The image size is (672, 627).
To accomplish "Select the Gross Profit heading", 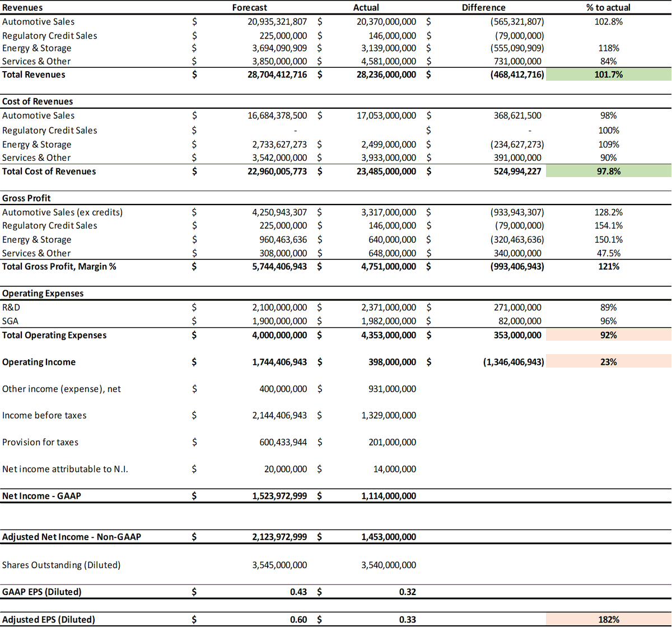I will pyautogui.click(x=26, y=198).
